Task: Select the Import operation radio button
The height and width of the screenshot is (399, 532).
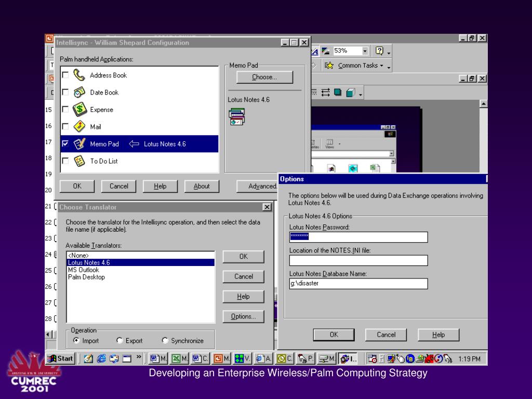Action: [76, 340]
